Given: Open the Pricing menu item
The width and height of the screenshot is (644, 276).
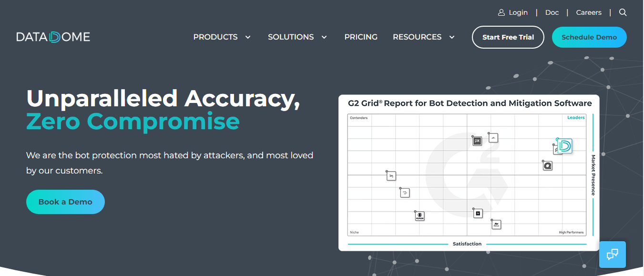Looking at the screenshot, I should point(361,37).
